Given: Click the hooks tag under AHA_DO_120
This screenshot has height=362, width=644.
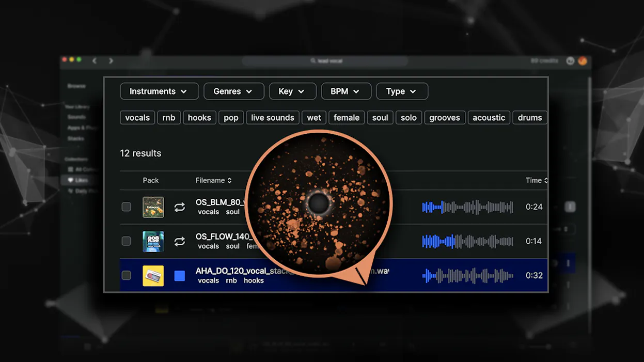Looking at the screenshot, I should point(254,280).
